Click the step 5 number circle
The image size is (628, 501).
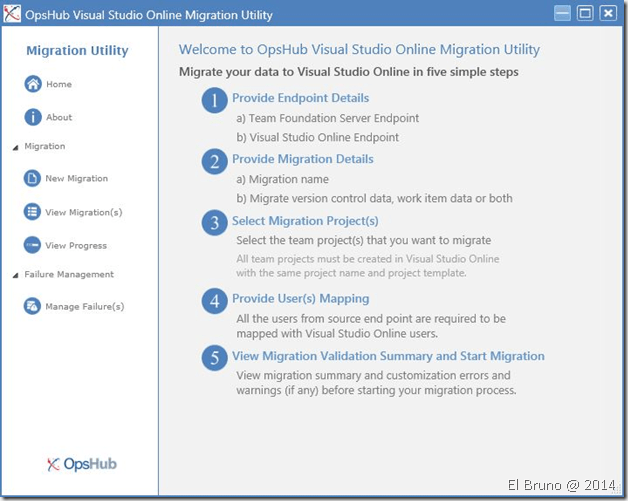(214, 358)
